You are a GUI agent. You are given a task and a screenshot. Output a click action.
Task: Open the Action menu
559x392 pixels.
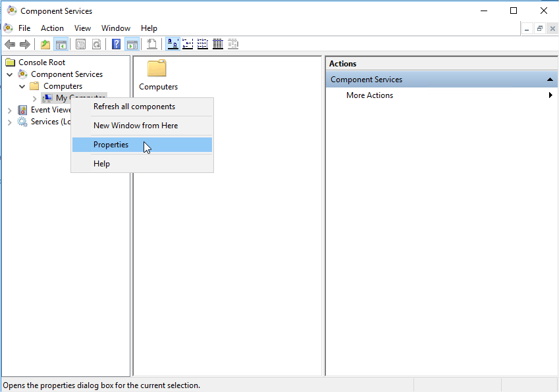tap(52, 28)
